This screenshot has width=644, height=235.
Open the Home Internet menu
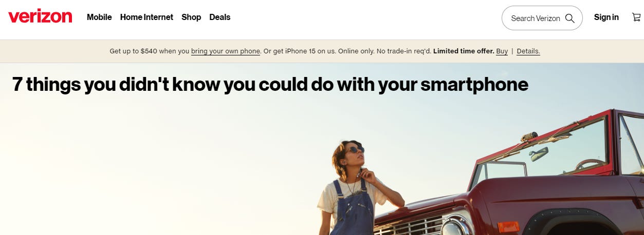[x=146, y=17]
